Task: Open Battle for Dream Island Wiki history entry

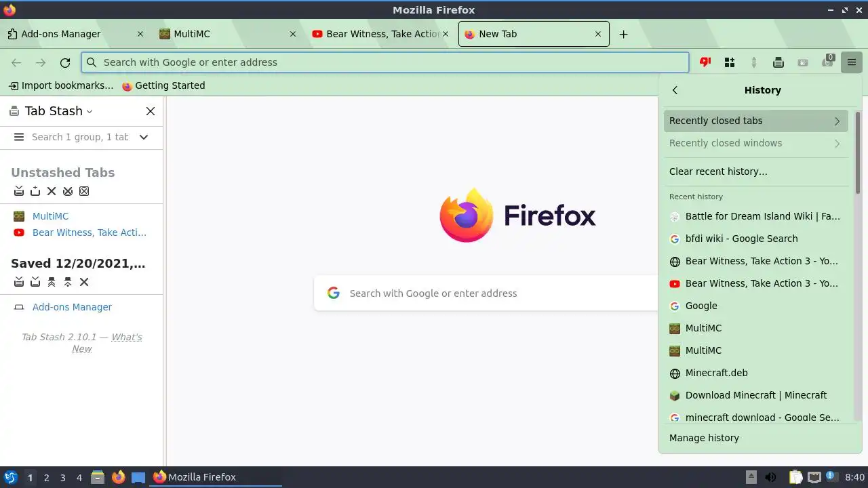Action: [x=755, y=216]
